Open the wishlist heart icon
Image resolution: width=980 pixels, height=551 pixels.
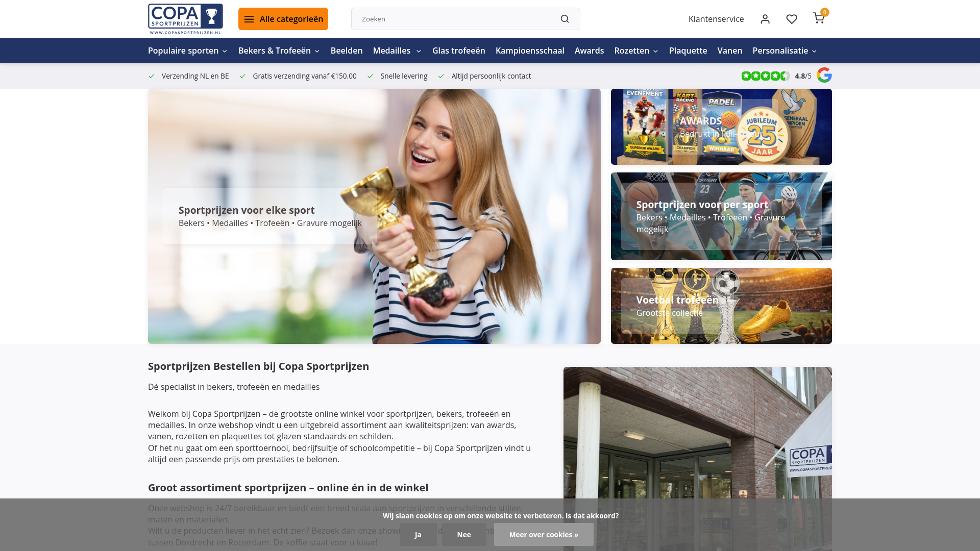pos(792,19)
